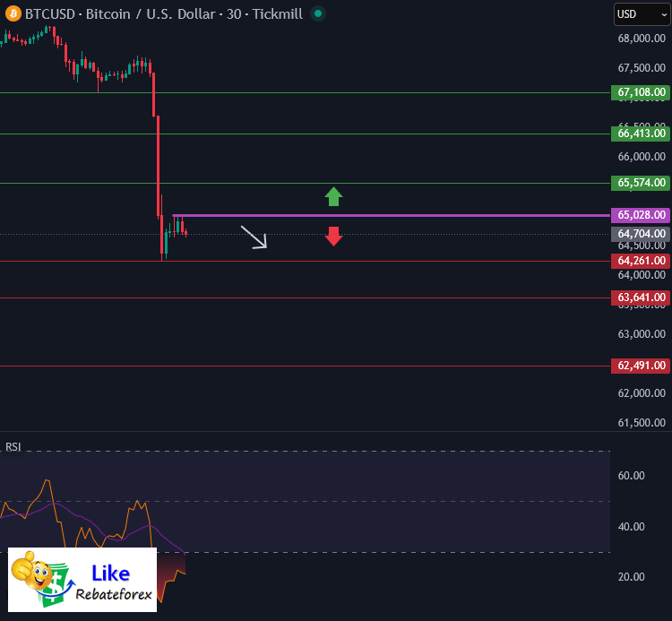
Task: Click the 61,500.00 value on the price axis
Action: [642, 423]
